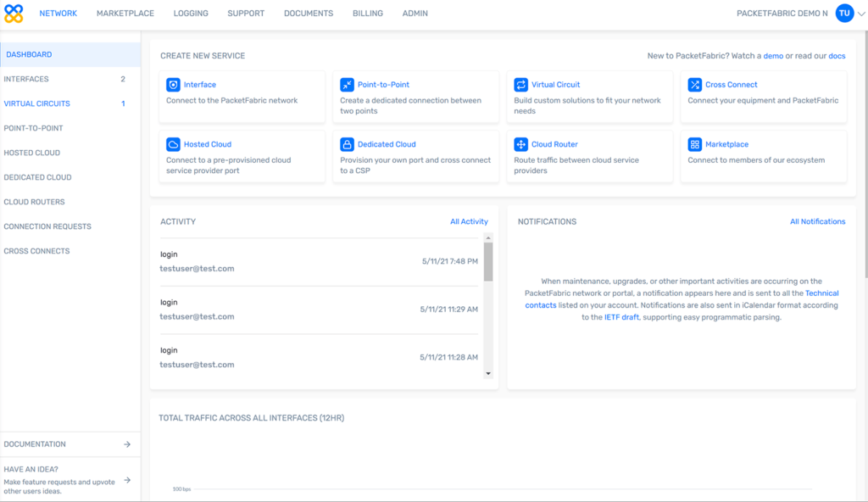The image size is (868, 502).
Task: Click the Marketplace grid icon
Action: coord(695,145)
